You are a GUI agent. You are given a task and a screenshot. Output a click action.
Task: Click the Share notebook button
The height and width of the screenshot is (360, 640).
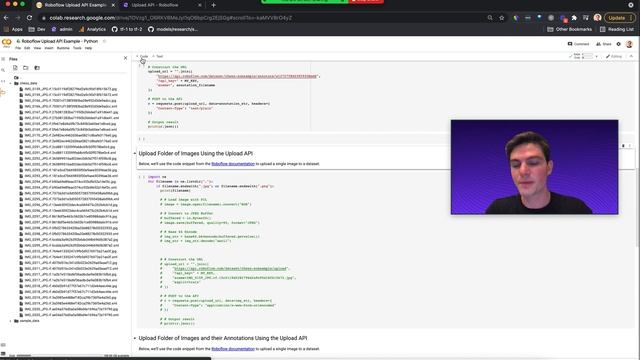click(x=604, y=44)
